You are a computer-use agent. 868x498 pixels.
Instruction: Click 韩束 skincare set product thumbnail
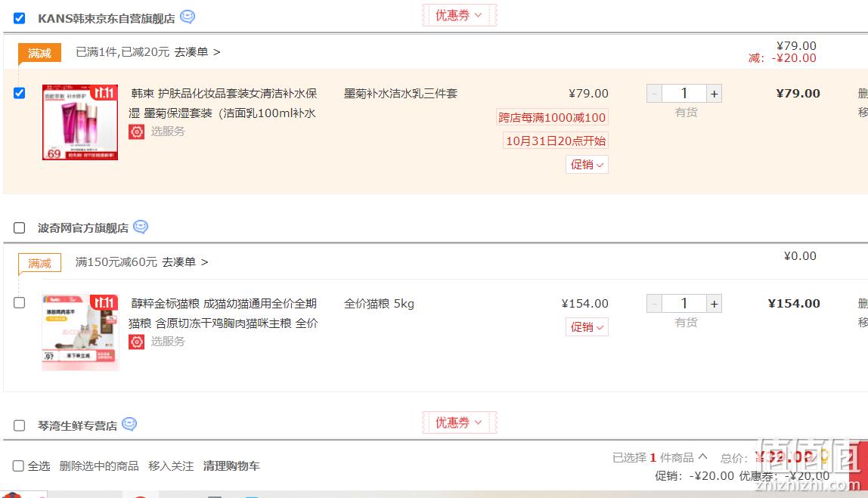(80, 122)
